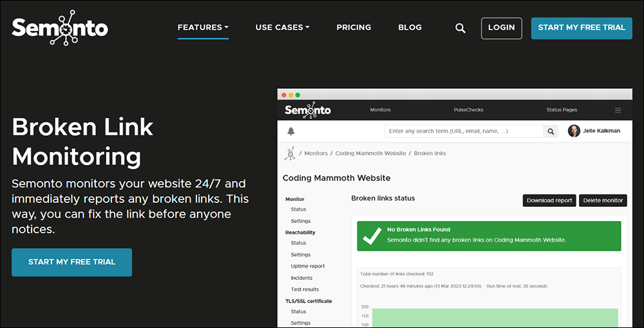The width and height of the screenshot is (644, 328).
Task: Select Status under TLS/SSL certificate
Action: point(298,312)
